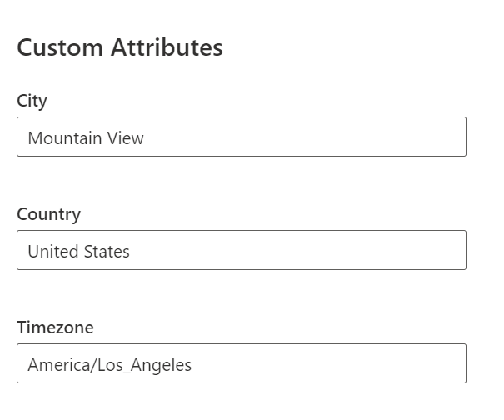Focus the field containing 'America/Los_Angeles'
504x420 pixels.
241,364
